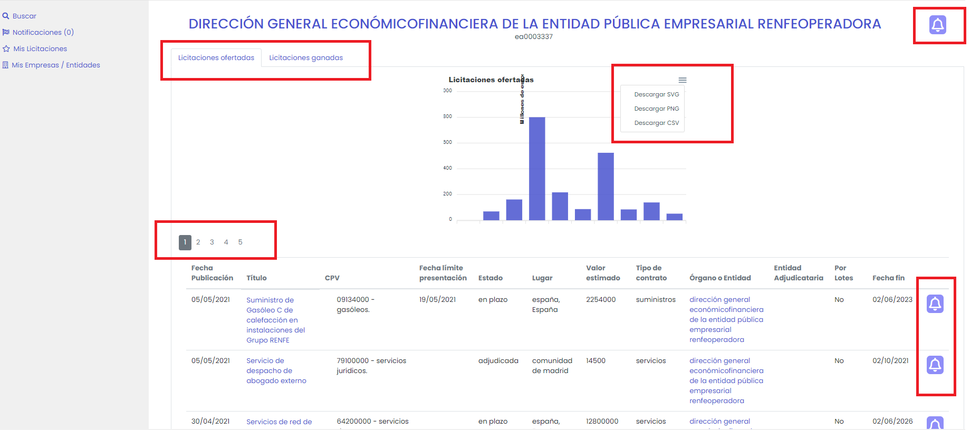The height and width of the screenshot is (430, 980).
Task: Switch to Licitaciones ofertadas tab
Action: coord(216,58)
